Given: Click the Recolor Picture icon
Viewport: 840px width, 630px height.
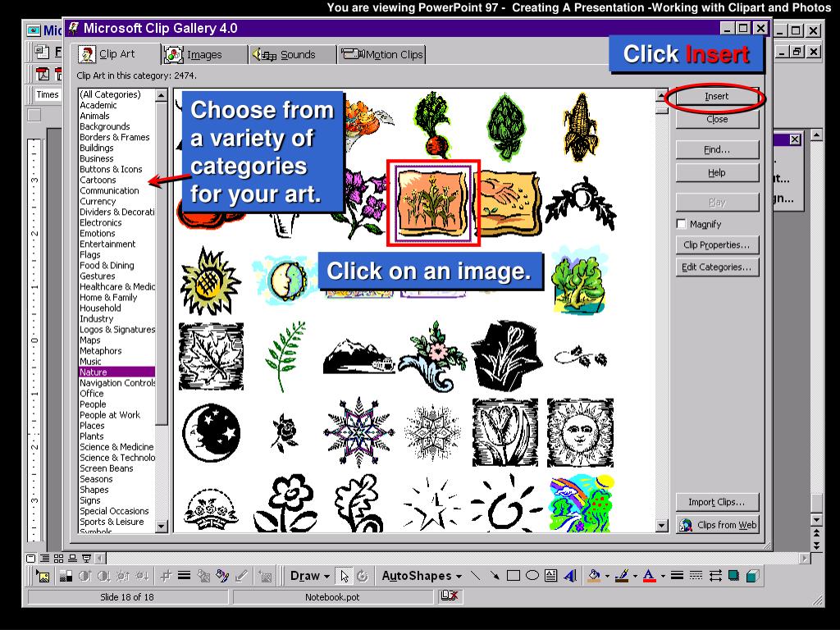Looking at the screenshot, I should [203, 577].
